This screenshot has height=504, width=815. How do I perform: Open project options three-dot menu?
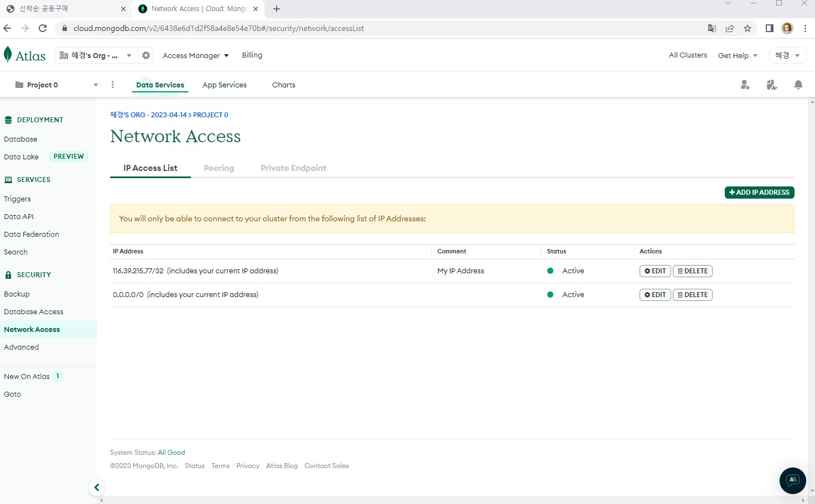click(x=113, y=85)
